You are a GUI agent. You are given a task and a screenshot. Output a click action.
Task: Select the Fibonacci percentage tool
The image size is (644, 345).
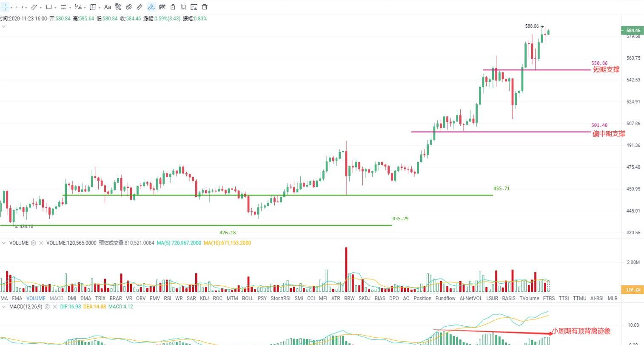coord(78,7)
